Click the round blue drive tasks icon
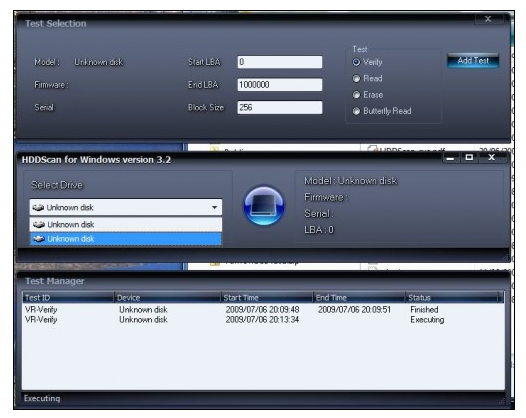526x418 pixels. tap(264, 206)
